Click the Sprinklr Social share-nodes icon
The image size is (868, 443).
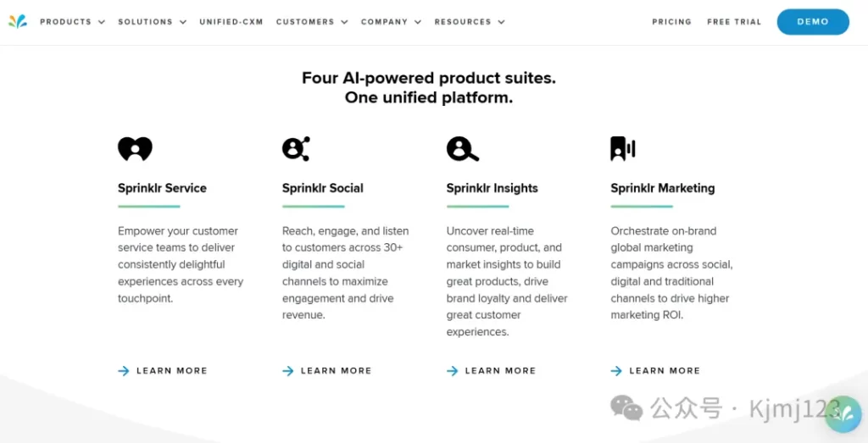coord(296,149)
